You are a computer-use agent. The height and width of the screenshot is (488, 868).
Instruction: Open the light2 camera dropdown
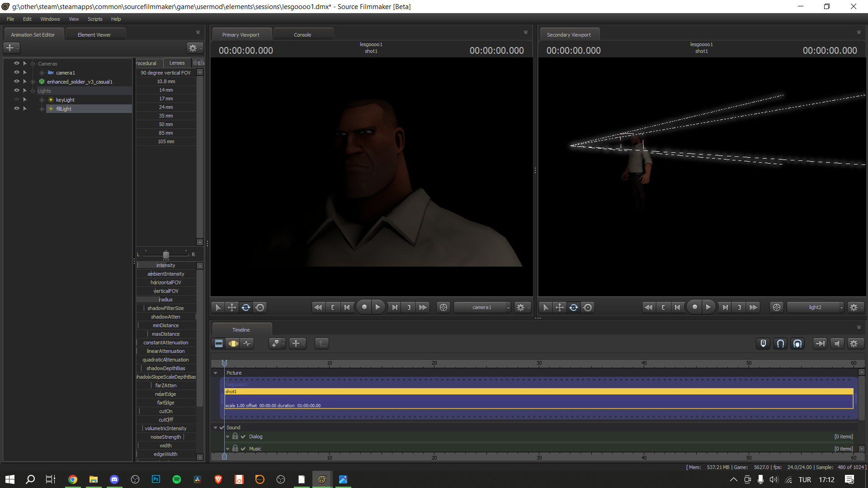[816, 307]
